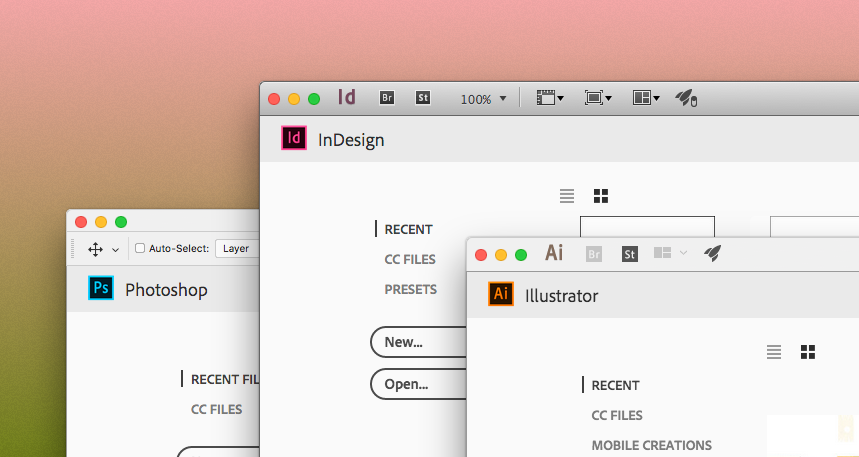The width and height of the screenshot is (859, 457).
Task: Select the CC FILES tab in InDesign
Action: (410, 259)
